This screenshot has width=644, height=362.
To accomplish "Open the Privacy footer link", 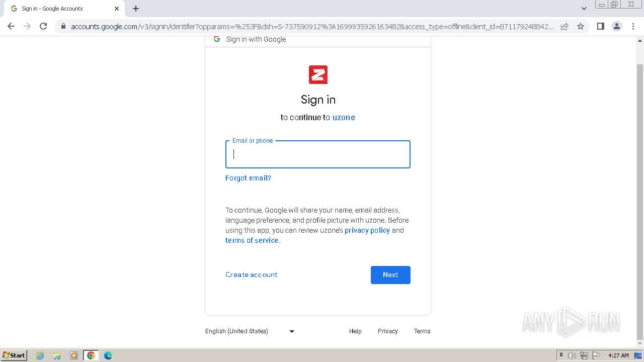I will [388, 331].
